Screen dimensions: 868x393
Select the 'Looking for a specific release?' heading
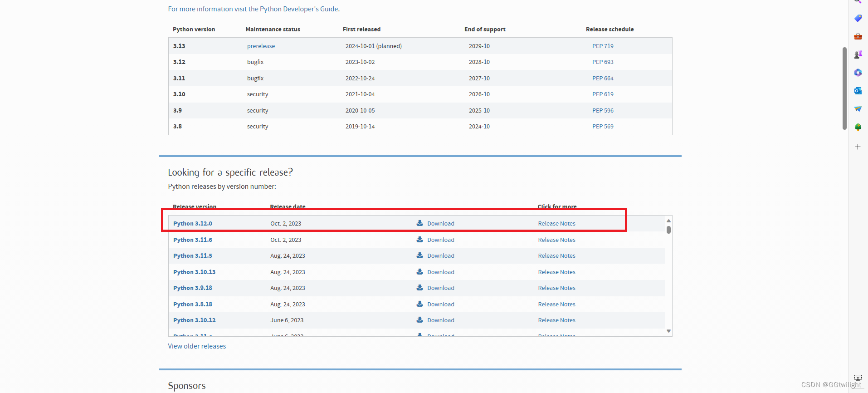click(x=230, y=172)
